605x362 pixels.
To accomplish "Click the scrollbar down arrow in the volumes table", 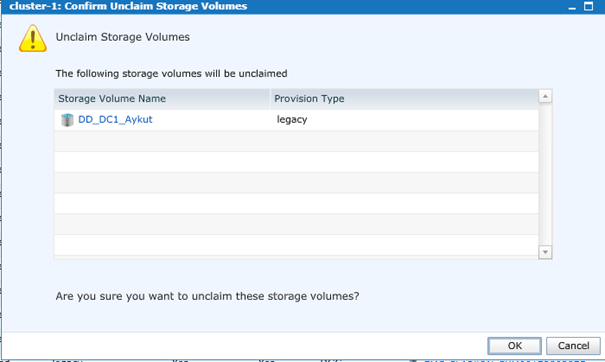I will click(545, 252).
